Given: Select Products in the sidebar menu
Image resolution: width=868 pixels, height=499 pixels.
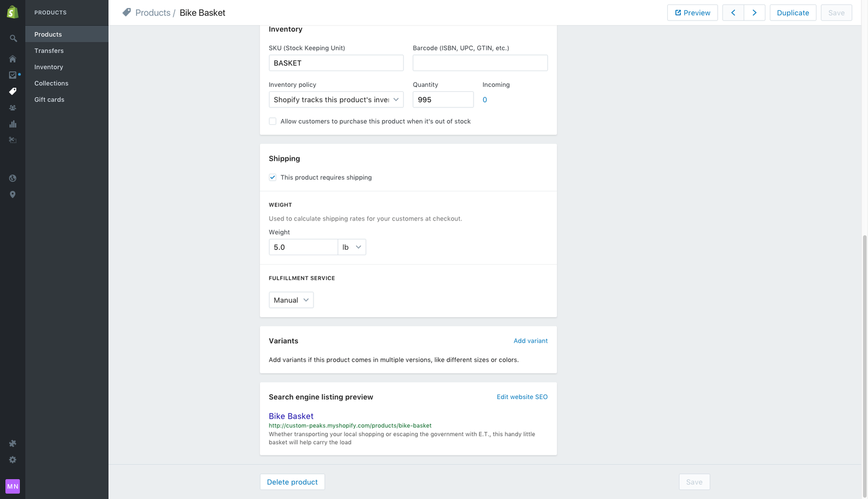Looking at the screenshot, I should [x=67, y=34].
